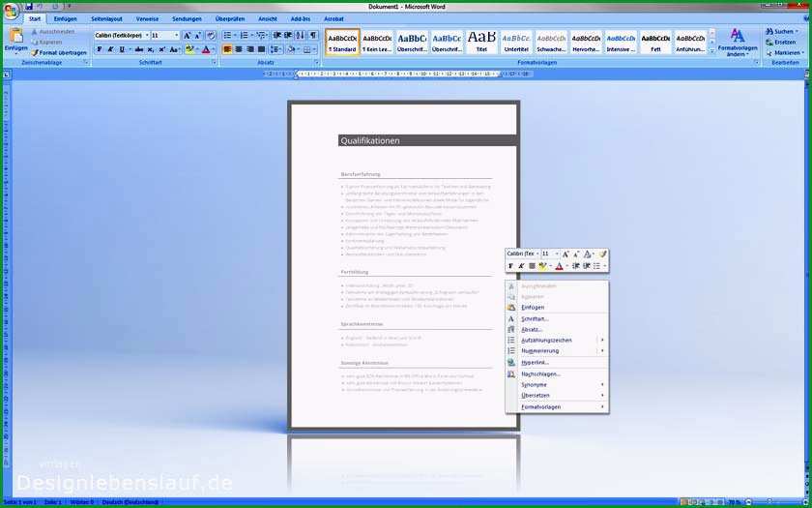
Task: Center text via mini toolbar icon
Action: 532,266
